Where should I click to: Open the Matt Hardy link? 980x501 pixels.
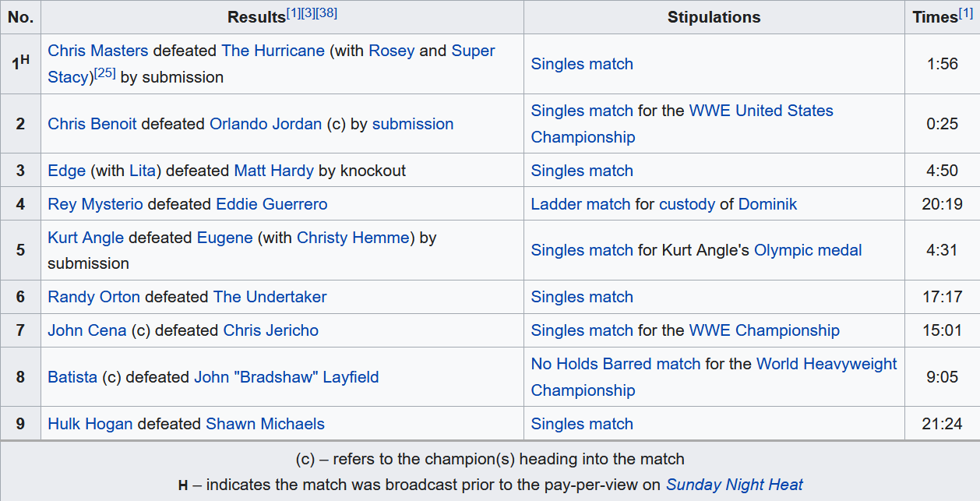pyautogui.click(x=273, y=171)
